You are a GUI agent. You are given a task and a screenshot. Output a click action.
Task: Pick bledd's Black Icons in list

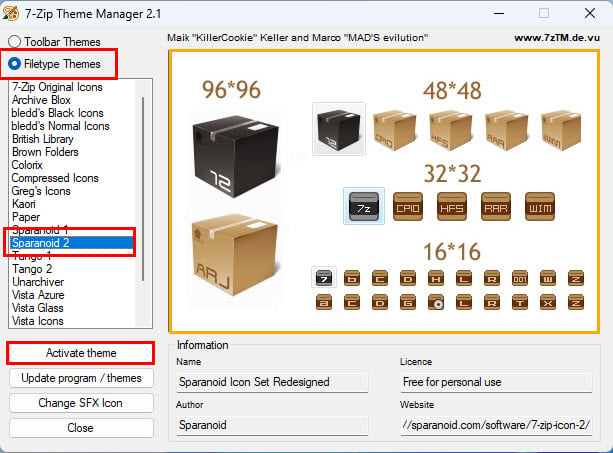point(57,113)
